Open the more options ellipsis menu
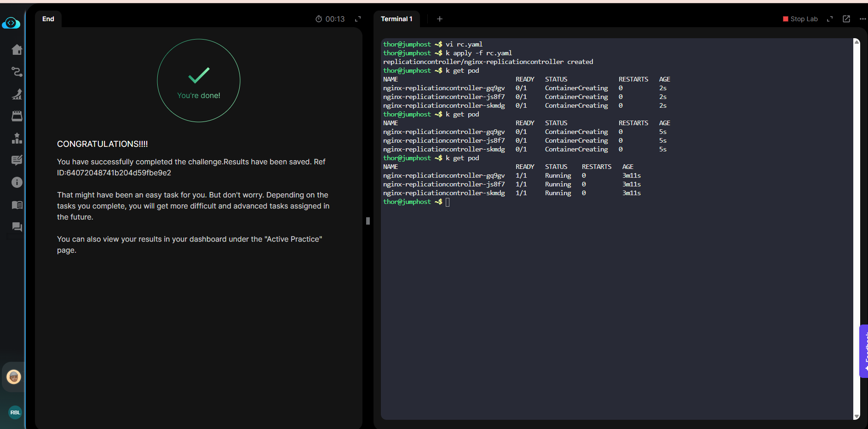Image resolution: width=868 pixels, height=429 pixels. [862, 19]
